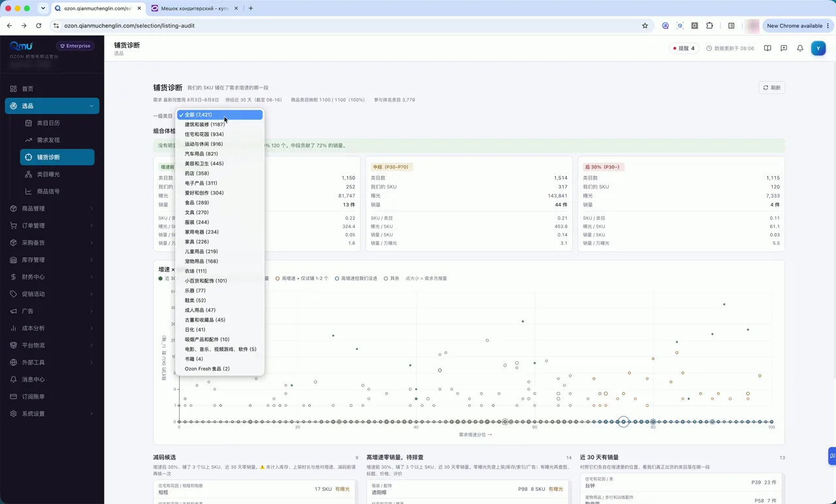Click the 促销活动 tag icon
The width and height of the screenshot is (836, 504).
pyautogui.click(x=13, y=294)
